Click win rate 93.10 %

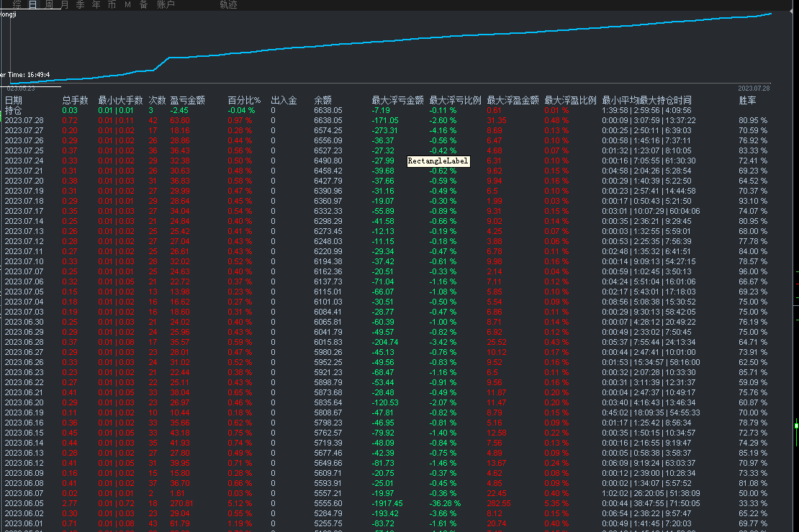pos(753,202)
